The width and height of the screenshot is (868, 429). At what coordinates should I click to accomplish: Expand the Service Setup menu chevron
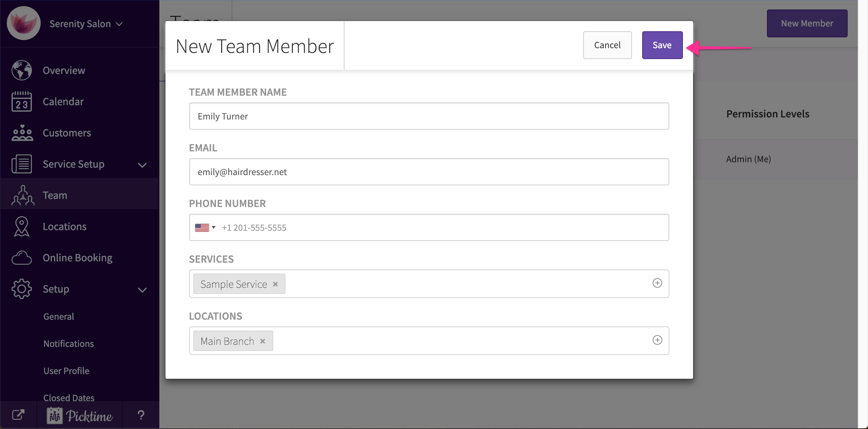click(x=142, y=165)
